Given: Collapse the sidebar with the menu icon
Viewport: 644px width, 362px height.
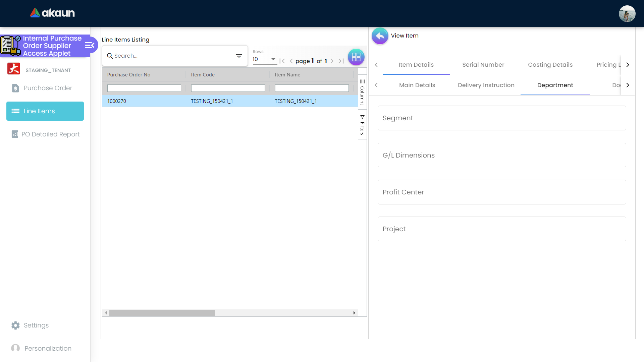Looking at the screenshot, I should (x=89, y=46).
